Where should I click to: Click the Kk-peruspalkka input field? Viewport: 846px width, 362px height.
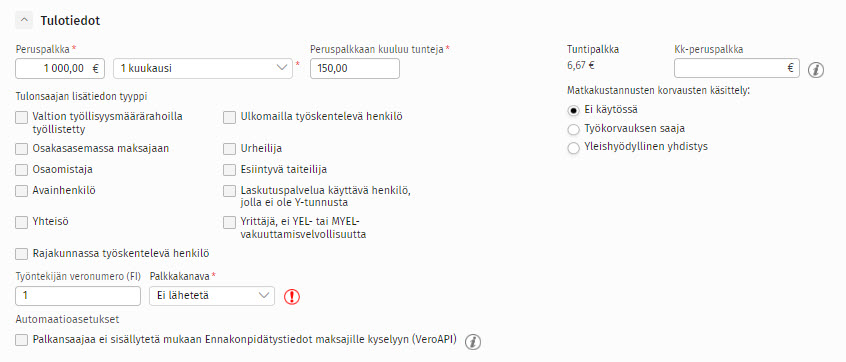(x=736, y=69)
